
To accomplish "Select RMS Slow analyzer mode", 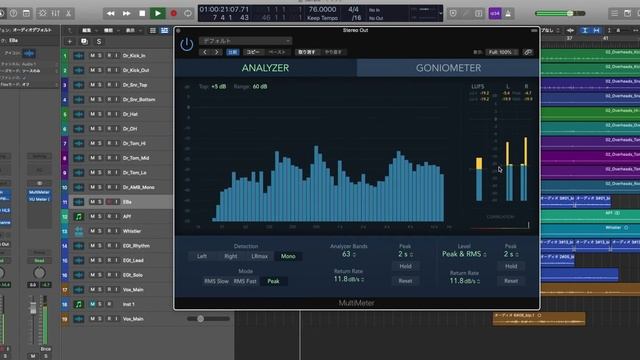I will click(216, 281).
